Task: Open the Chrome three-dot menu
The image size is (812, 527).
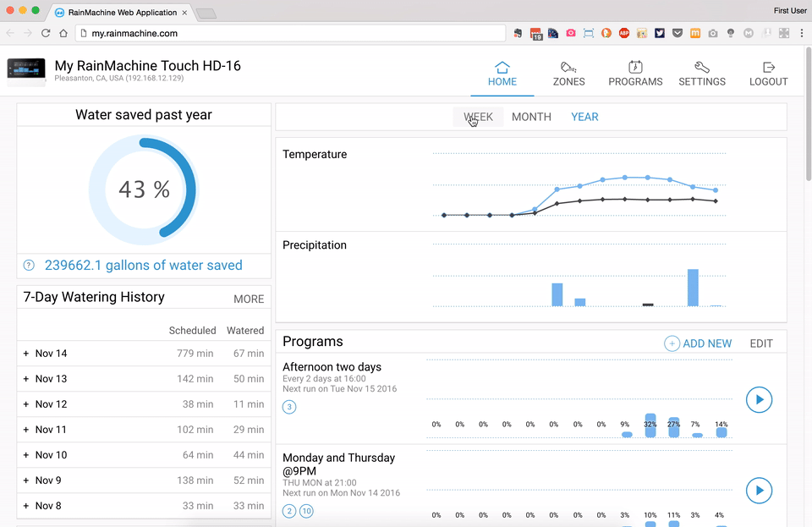Action: [802, 33]
